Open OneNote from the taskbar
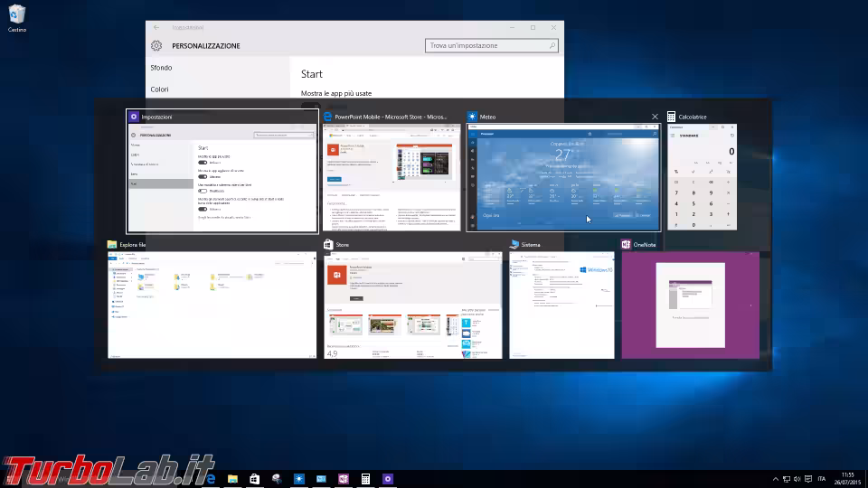The image size is (868, 488). [x=344, y=479]
